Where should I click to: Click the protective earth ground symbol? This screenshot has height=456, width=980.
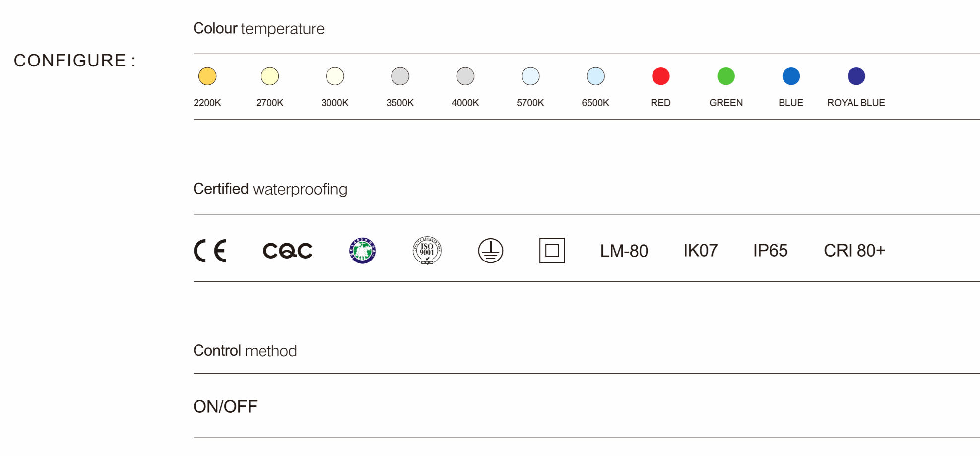(490, 251)
